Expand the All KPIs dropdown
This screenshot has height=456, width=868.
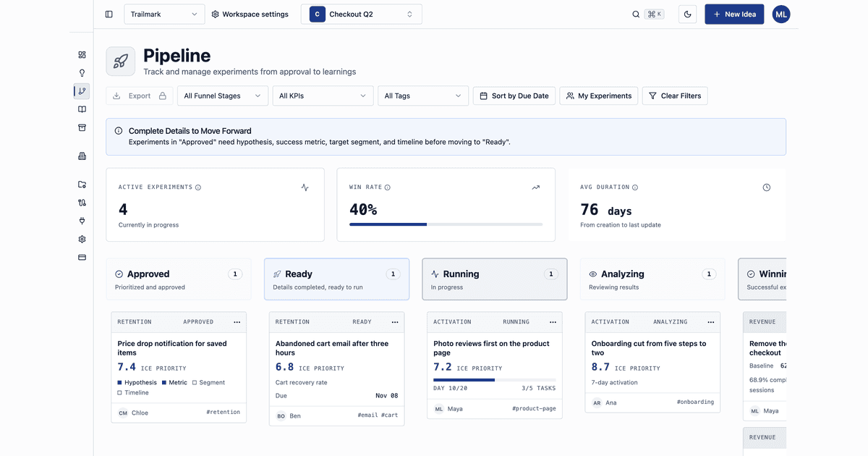[x=323, y=96]
